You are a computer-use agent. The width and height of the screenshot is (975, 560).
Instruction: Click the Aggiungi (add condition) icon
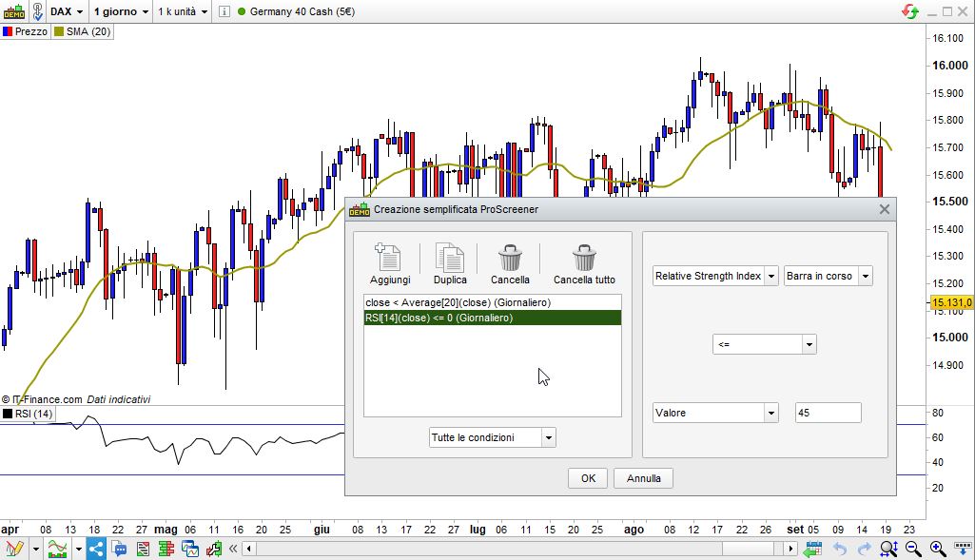tap(389, 258)
